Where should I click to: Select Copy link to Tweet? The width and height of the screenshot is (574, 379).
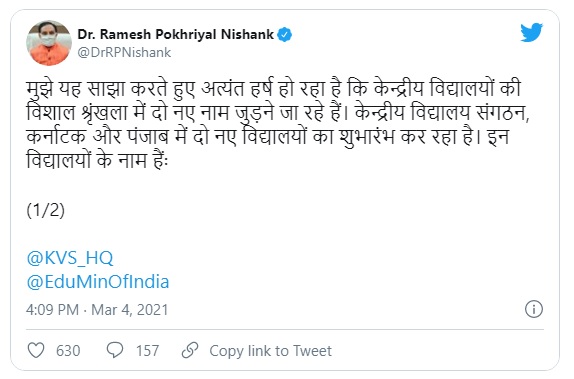pos(271,351)
